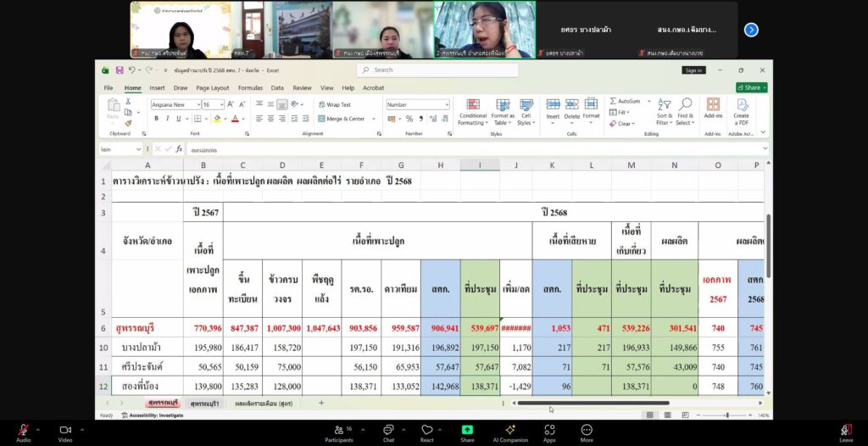Open Find & Select tool

coord(685,105)
